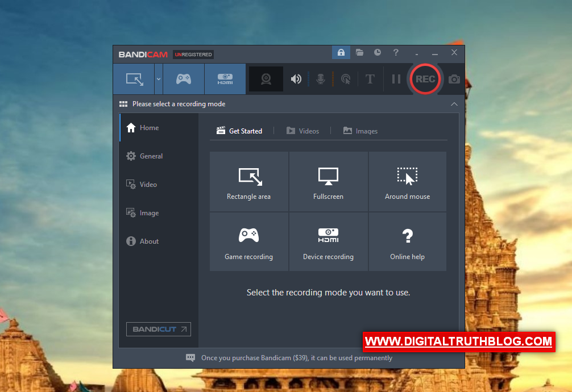Switch to Game recording mode in toolbar
This screenshot has height=392, width=572.
pos(184,79)
